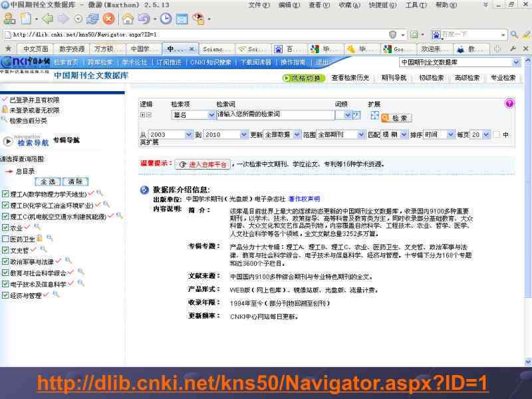Click the privacy eye-and-lock icon
532x399 pixels.
198,19
